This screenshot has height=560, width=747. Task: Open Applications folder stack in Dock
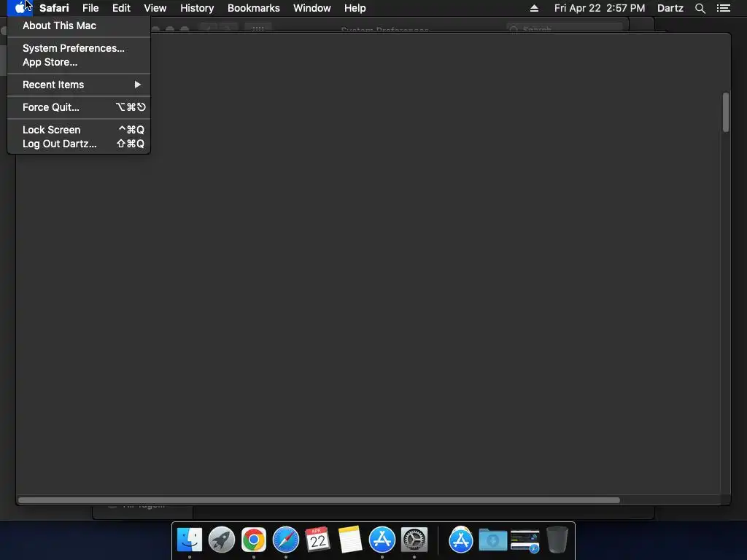461,540
